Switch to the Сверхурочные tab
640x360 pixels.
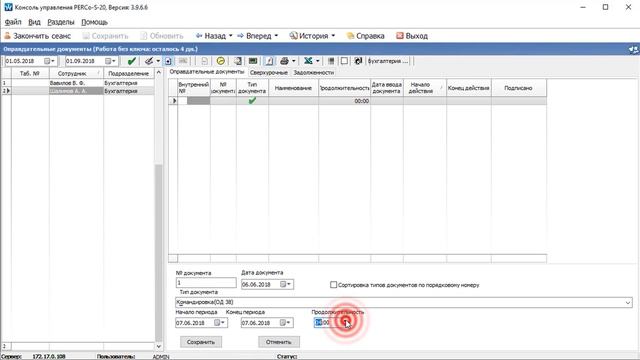[x=269, y=73]
